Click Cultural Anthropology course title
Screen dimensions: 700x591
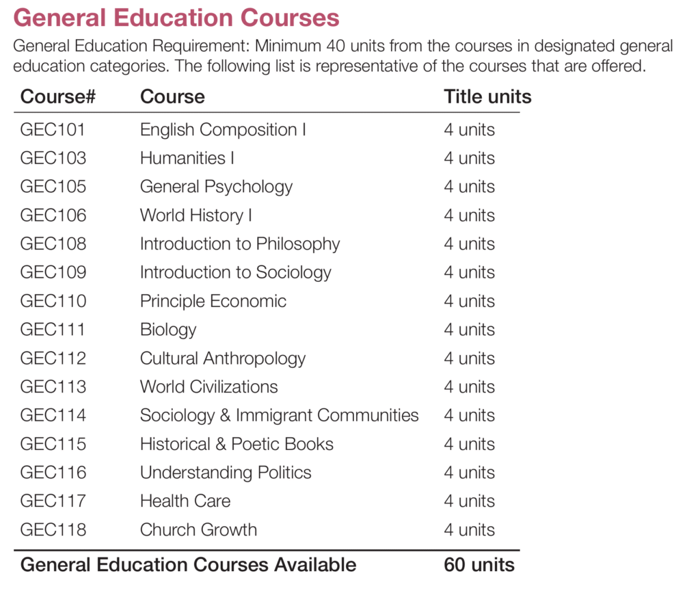tap(223, 358)
